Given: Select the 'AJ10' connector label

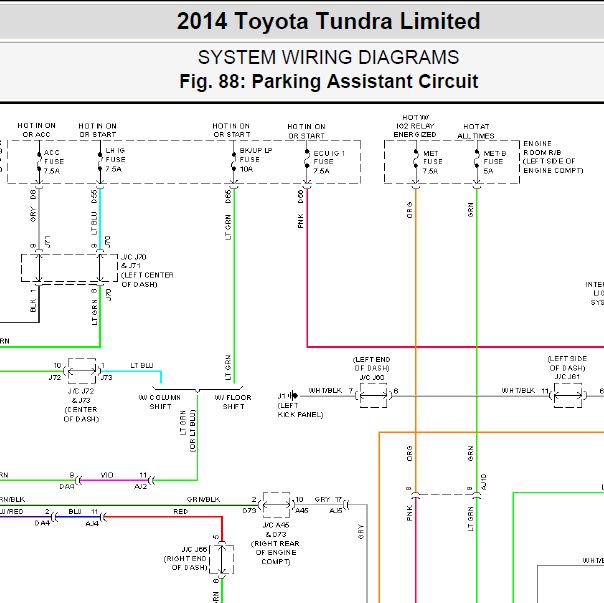Looking at the screenshot, I should (484, 482).
